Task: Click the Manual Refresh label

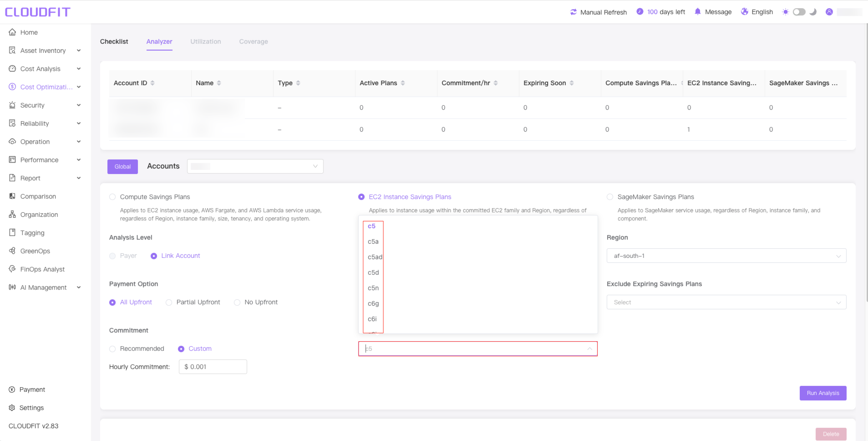Action: tap(604, 12)
